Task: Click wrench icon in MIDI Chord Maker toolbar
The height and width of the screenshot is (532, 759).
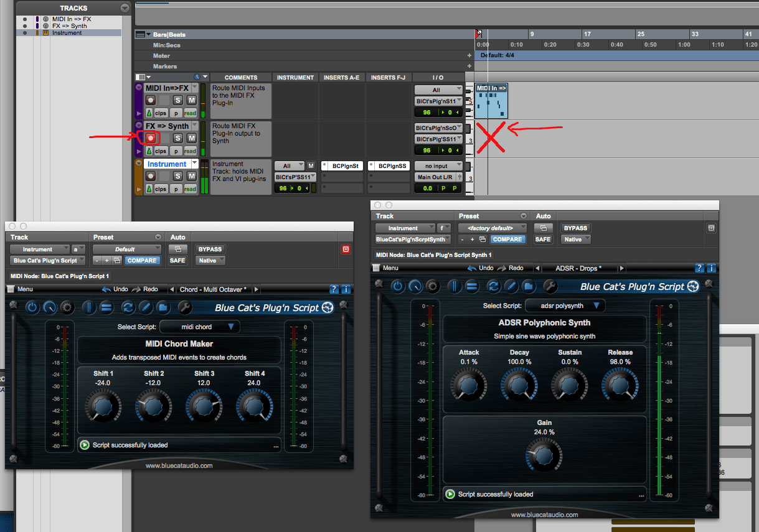Action: pyautogui.click(x=185, y=307)
